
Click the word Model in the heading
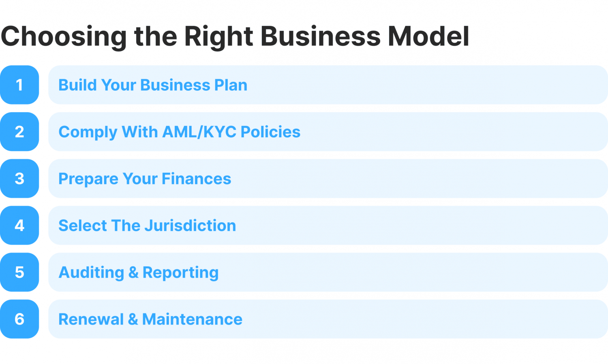click(428, 36)
